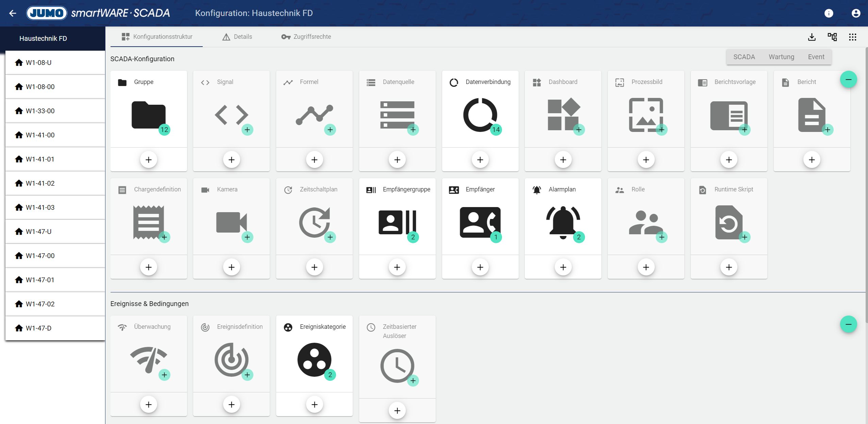This screenshot has width=868, height=424.
Task: Collapse the Ereignisse & Bedingungen section
Action: coord(848,324)
